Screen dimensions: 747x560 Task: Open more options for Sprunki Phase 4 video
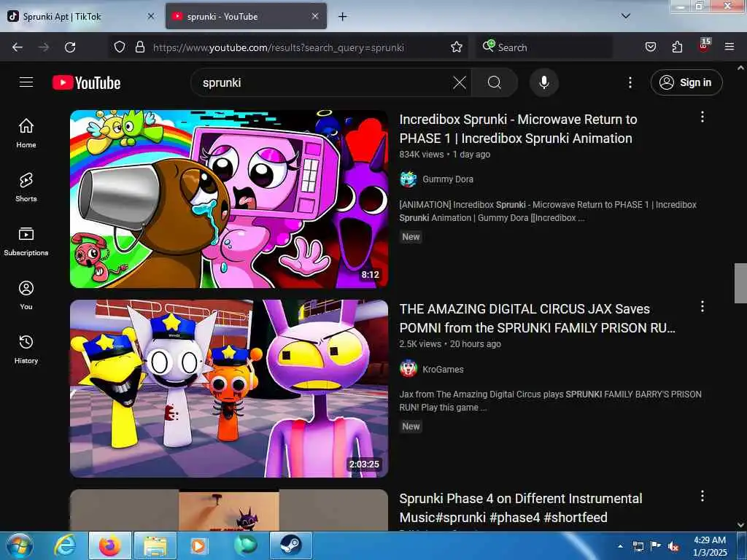(702, 496)
